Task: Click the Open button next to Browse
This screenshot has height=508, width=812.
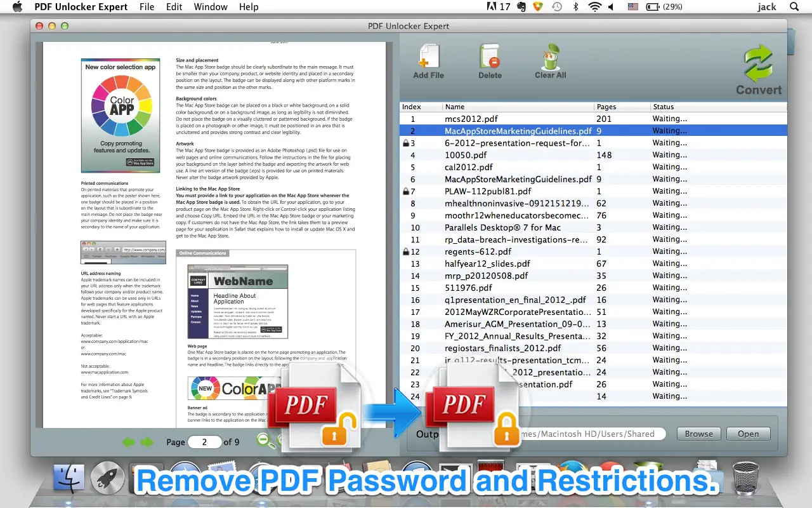Action: click(x=748, y=434)
